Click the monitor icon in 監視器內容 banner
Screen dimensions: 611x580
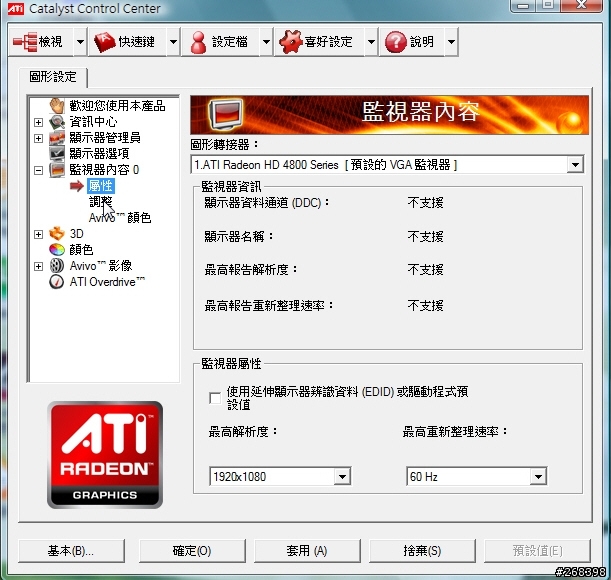tap(226, 114)
